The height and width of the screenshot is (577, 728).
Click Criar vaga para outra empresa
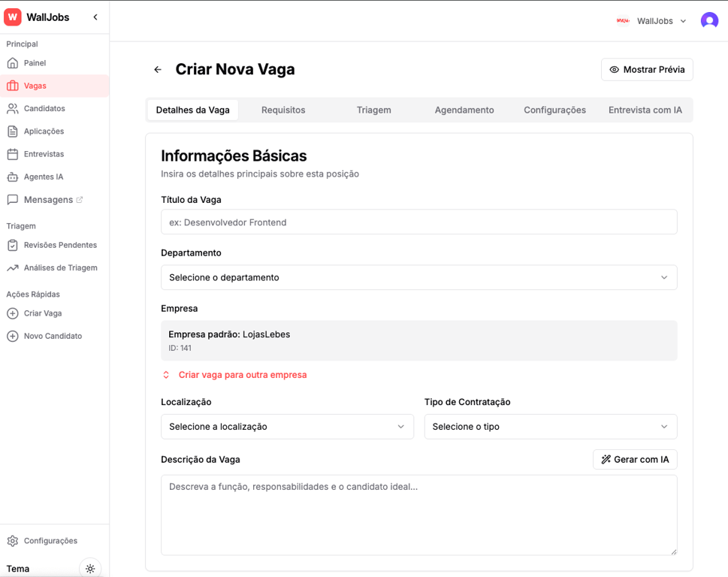click(235, 374)
